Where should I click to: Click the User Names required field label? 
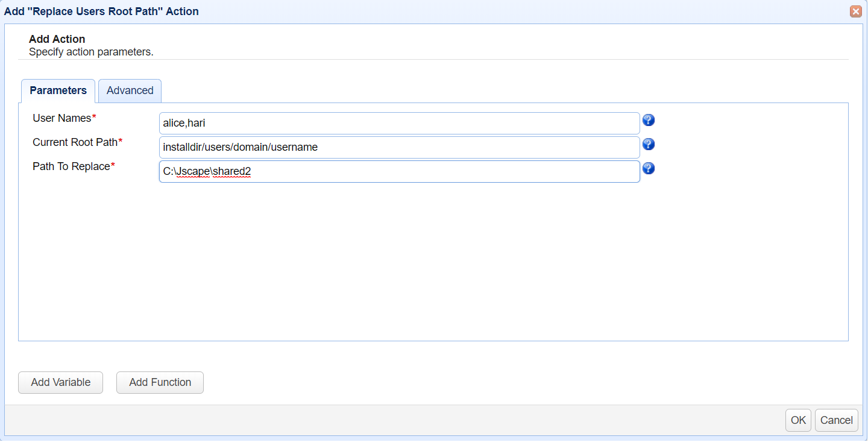(62, 118)
